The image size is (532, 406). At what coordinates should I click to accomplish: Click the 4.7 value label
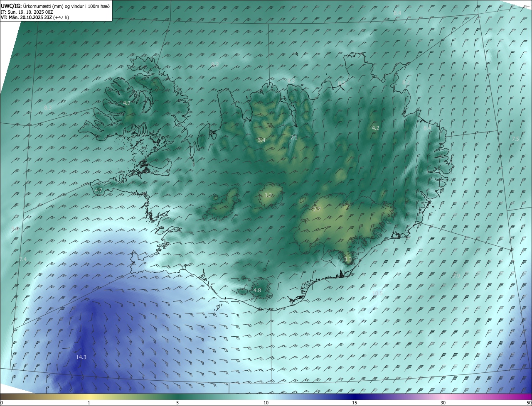pyautogui.click(x=99, y=190)
